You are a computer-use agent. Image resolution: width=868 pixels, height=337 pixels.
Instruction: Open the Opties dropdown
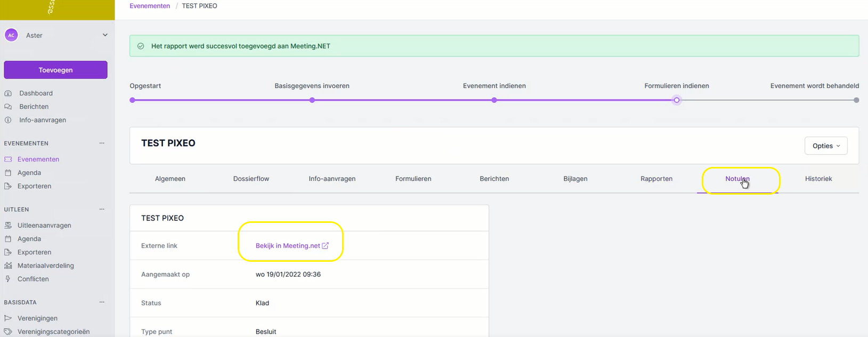(x=825, y=146)
